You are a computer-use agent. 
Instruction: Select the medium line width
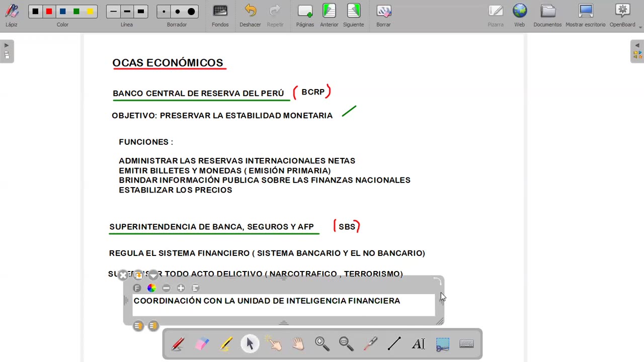tap(127, 11)
